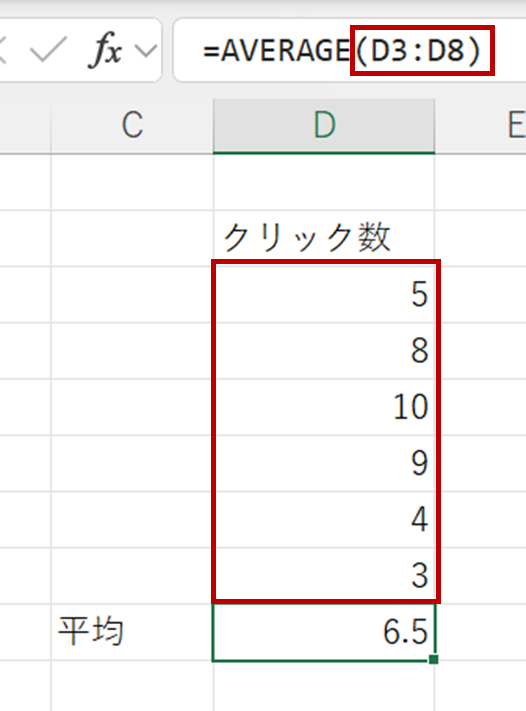Select column C header
Image resolution: width=526 pixels, height=711 pixels.
(132, 126)
